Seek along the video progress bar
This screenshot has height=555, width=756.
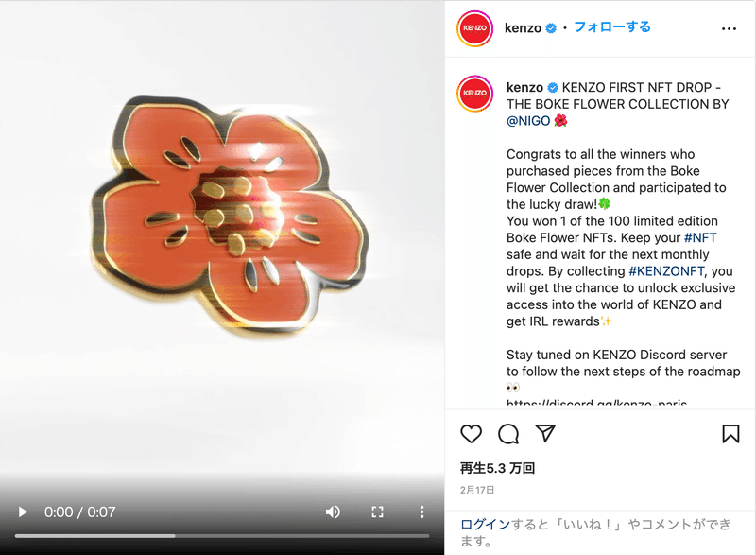pyautogui.click(x=222, y=536)
